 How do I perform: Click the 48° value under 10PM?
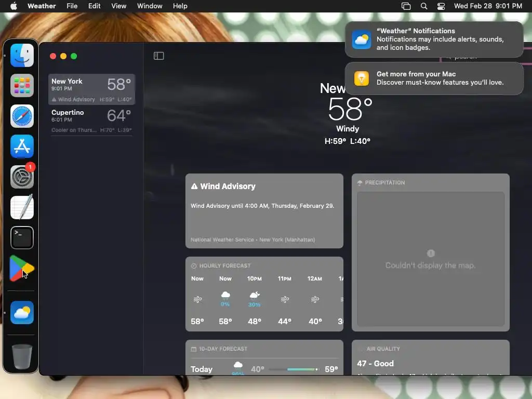255,321
